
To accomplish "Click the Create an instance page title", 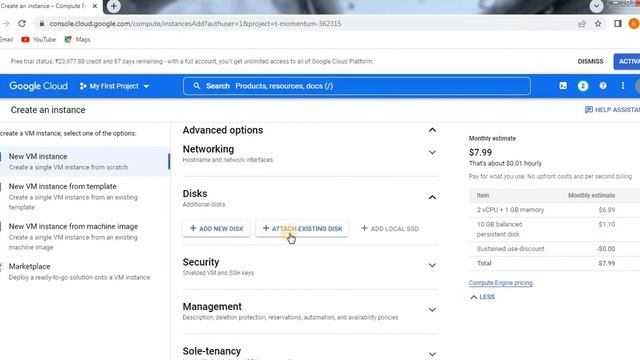I will point(48,110).
